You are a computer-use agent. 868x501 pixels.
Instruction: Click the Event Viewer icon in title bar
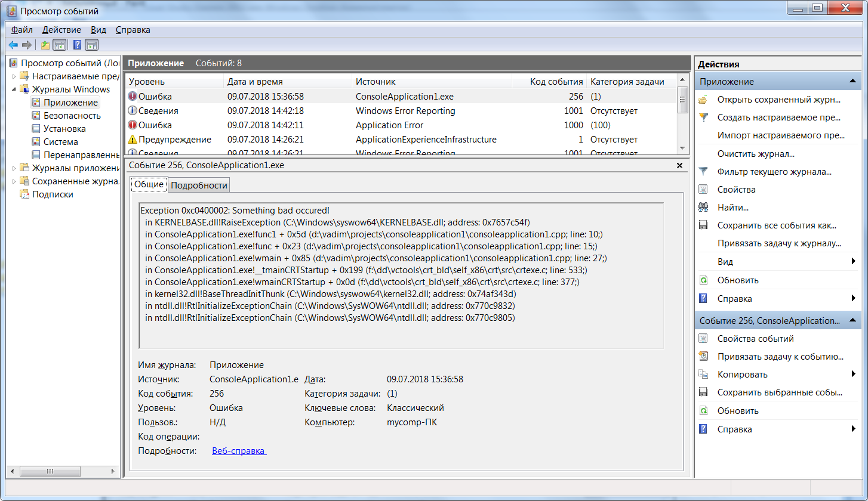pos(12,11)
